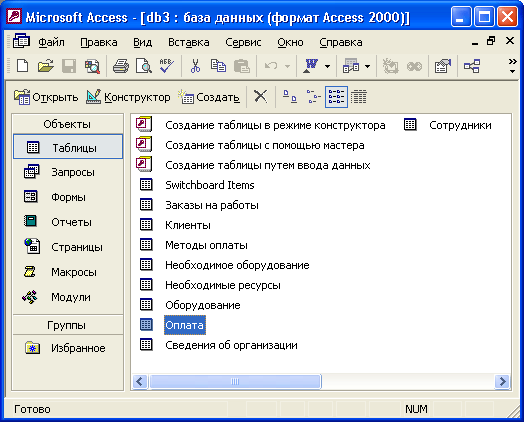
Task: Click the Analyze toolbar icon
Action: [351, 66]
